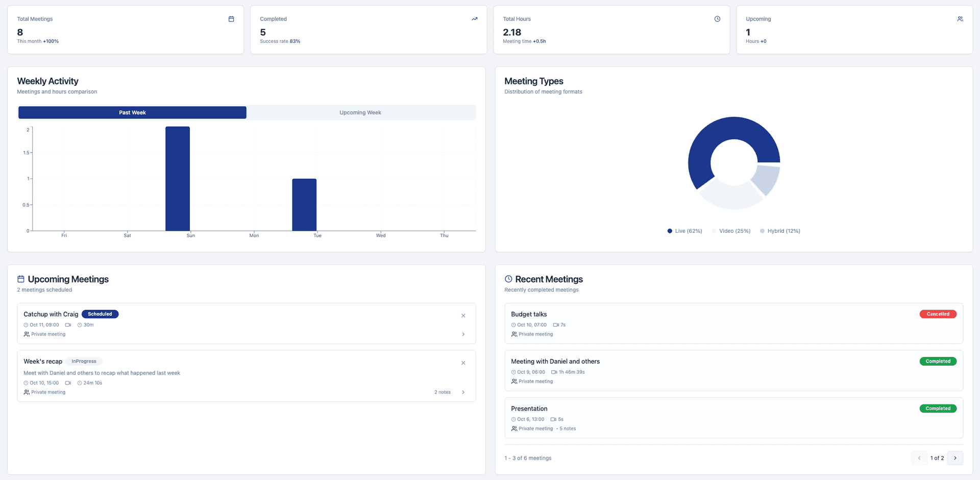
Task: Toggle the Live legend entry on Meeting Types chart
Action: [684, 231]
